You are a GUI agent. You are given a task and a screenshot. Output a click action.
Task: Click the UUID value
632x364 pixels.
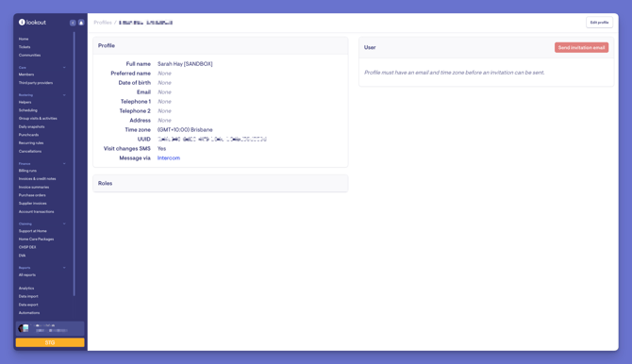(212, 140)
